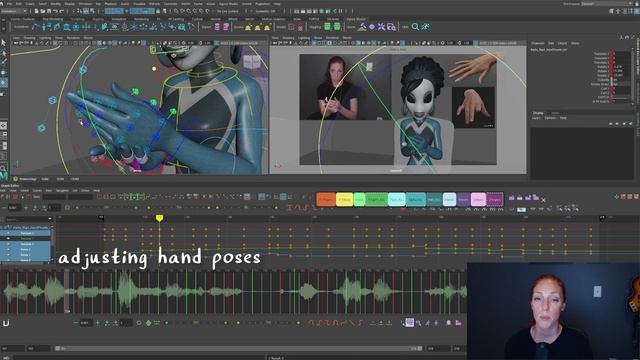
Task: Select the Translate Y channel in Graph Editor
Action: click(27, 238)
